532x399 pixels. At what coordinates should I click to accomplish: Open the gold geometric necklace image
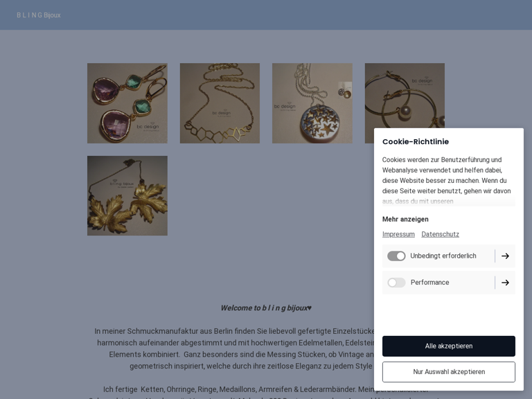[220, 103]
